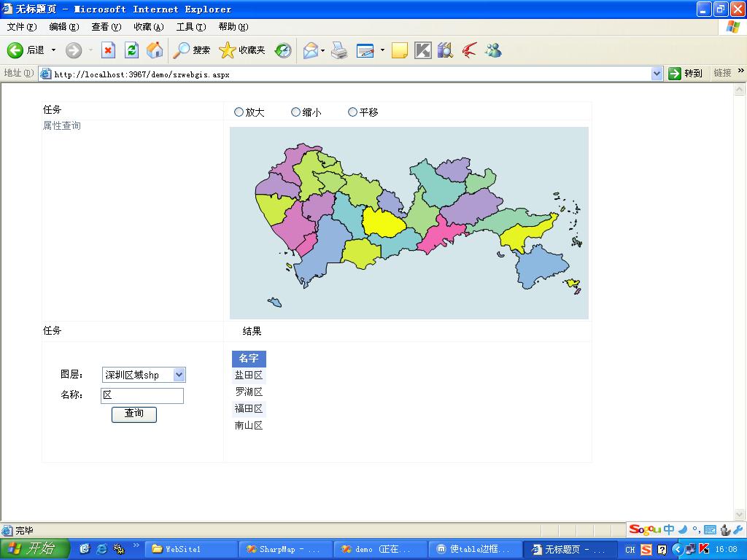Image resolution: width=747 pixels, height=560 pixels.
Task: Click the yellow notepad toolbar icon
Action: point(399,50)
